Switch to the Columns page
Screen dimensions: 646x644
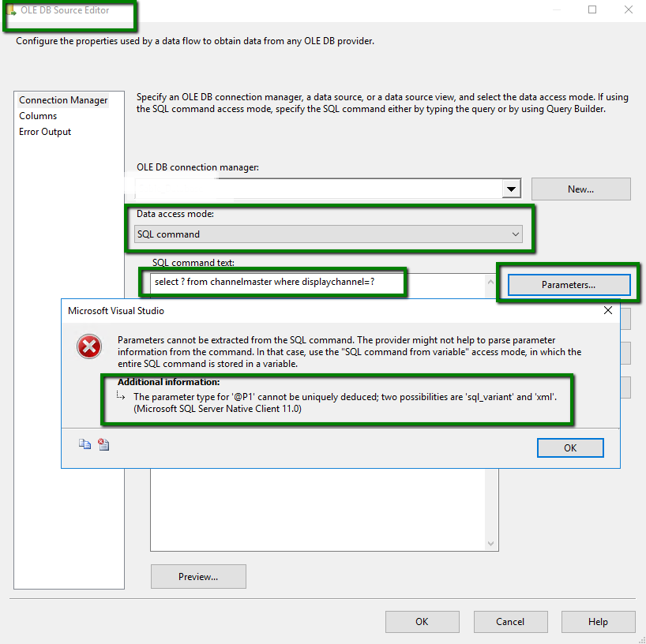coord(38,116)
